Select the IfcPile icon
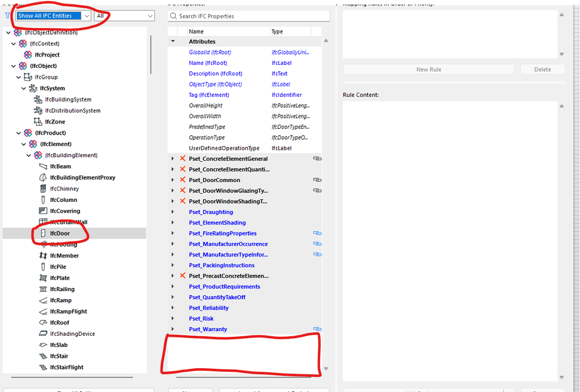Screen dimensions: 580x392 43,267
